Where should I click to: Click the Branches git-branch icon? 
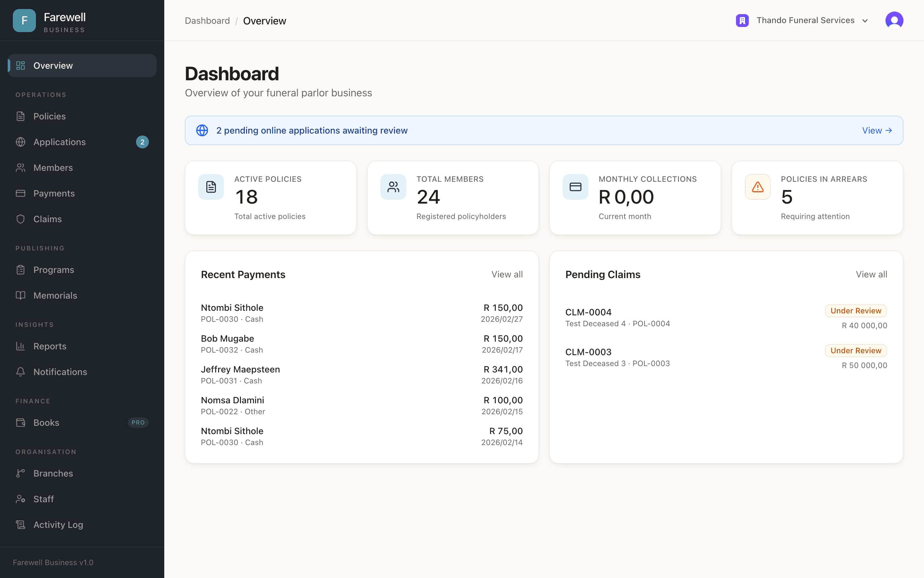(x=21, y=473)
